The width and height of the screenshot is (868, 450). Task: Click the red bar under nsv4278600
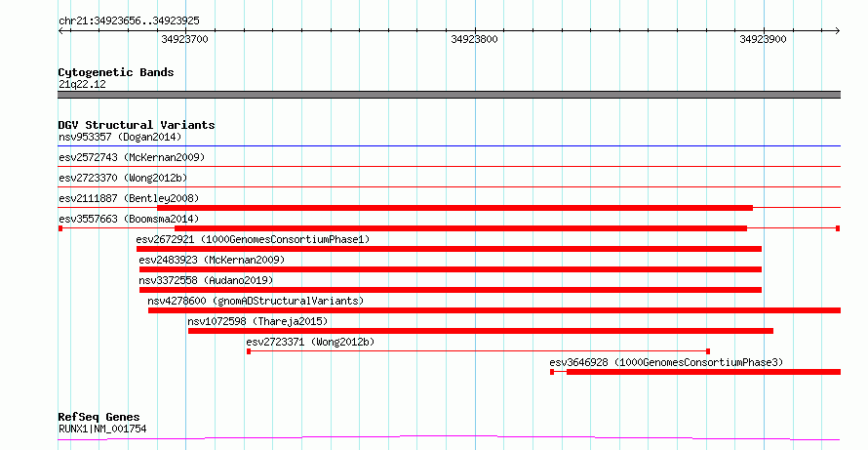click(x=494, y=310)
